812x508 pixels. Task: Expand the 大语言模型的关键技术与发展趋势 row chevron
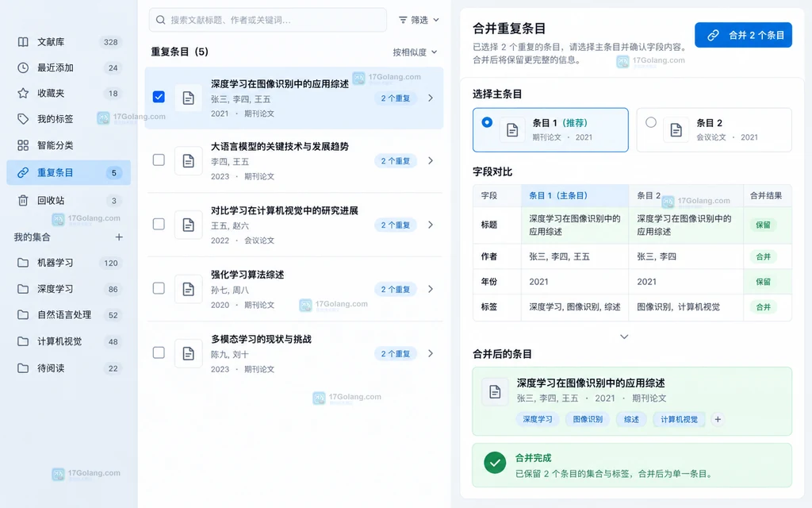click(x=431, y=160)
